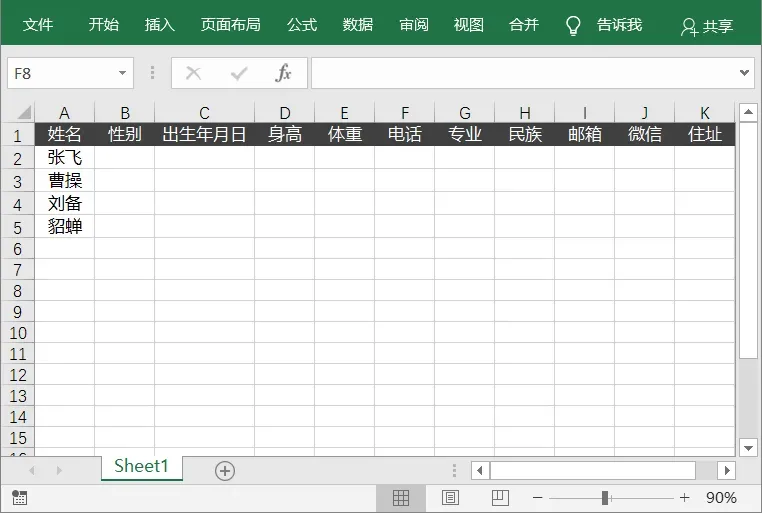Click the 体重 header cell
The height and width of the screenshot is (513, 762).
[345, 134]
